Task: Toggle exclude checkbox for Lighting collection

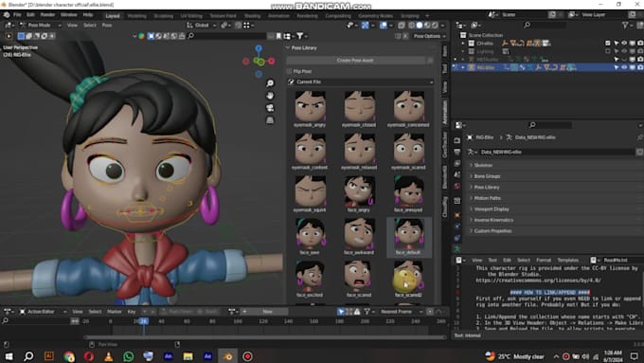Action: [x=608, y=51]
